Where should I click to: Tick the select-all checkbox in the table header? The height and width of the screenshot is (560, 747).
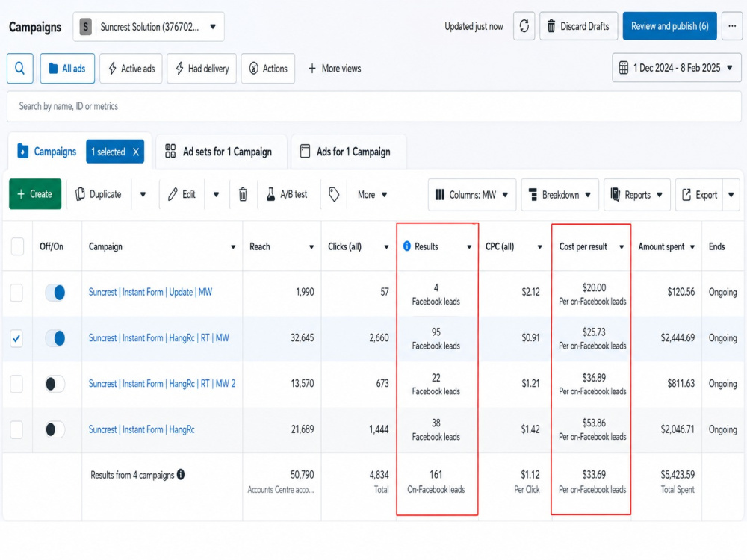tap(18, 246)
